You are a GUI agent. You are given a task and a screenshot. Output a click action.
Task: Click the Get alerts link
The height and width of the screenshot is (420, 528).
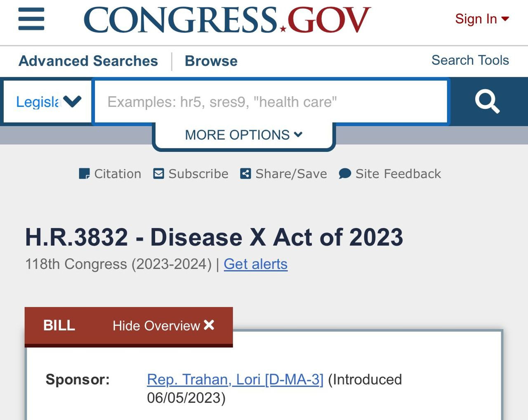click(255, 264)
